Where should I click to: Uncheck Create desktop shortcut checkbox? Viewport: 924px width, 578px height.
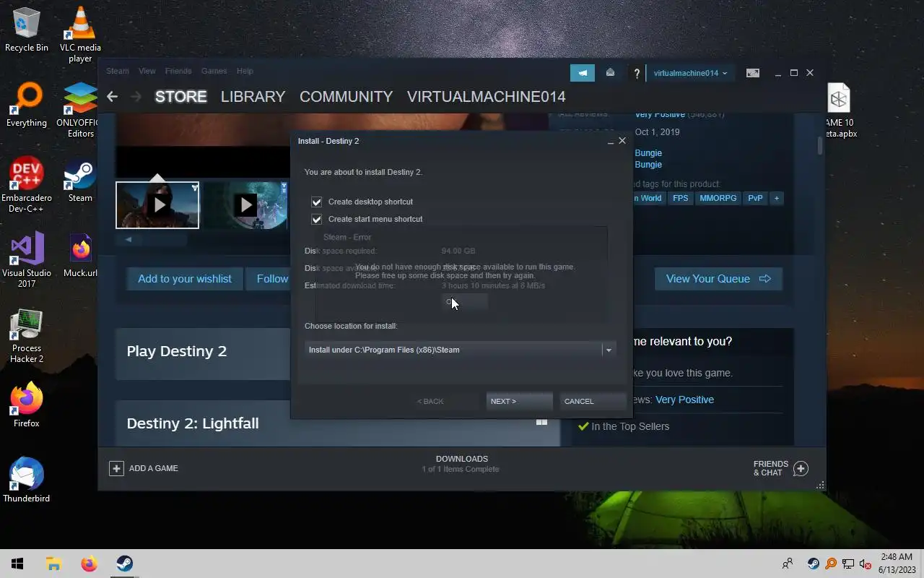point(316,202)
